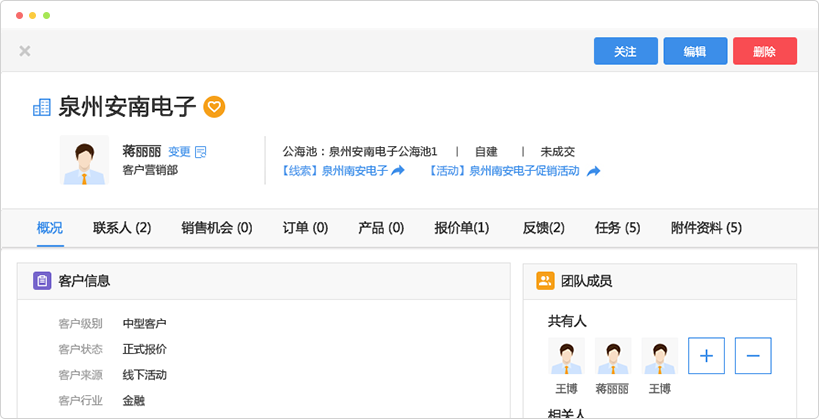The width and height of the screenshot is (819, 419).
Task: Click the arrow icon after 泉州南安电子 lead
Action: [398, 171]
